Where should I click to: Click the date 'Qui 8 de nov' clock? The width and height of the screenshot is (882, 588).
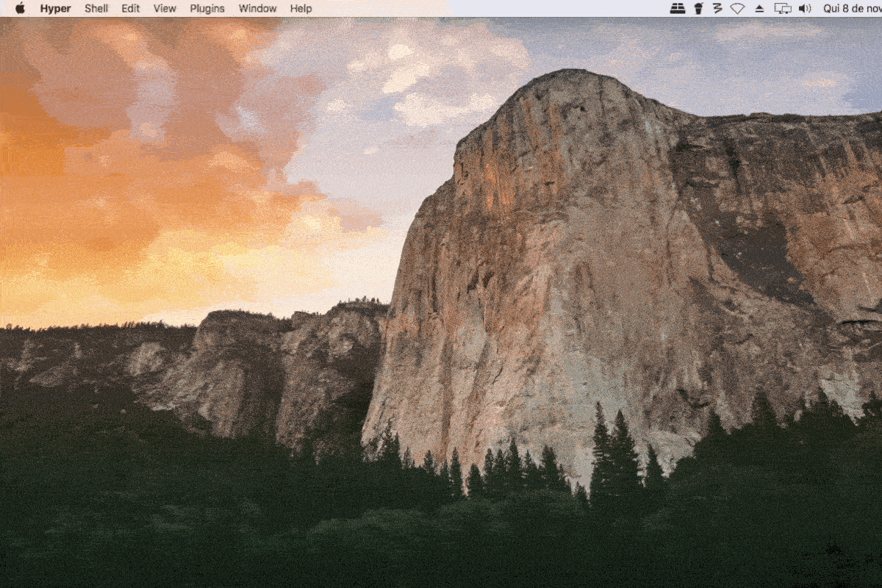point(853,9)
